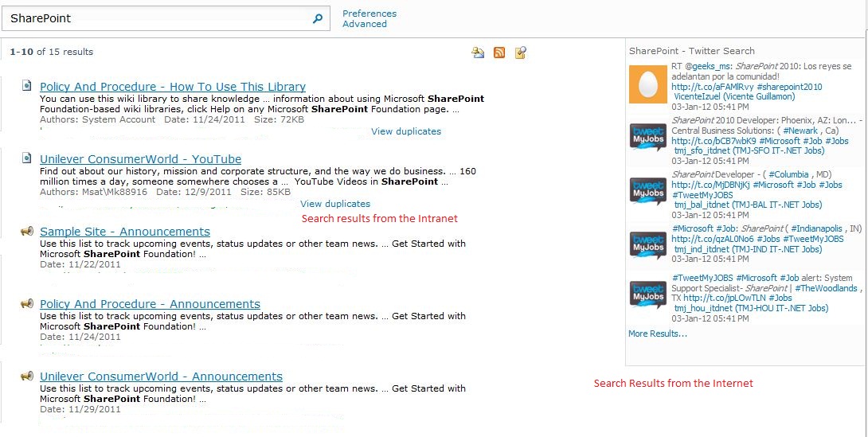Click the #Indianapolis hashtag
The width and height of the screenshot is (868, 437).
coord(816,228)
